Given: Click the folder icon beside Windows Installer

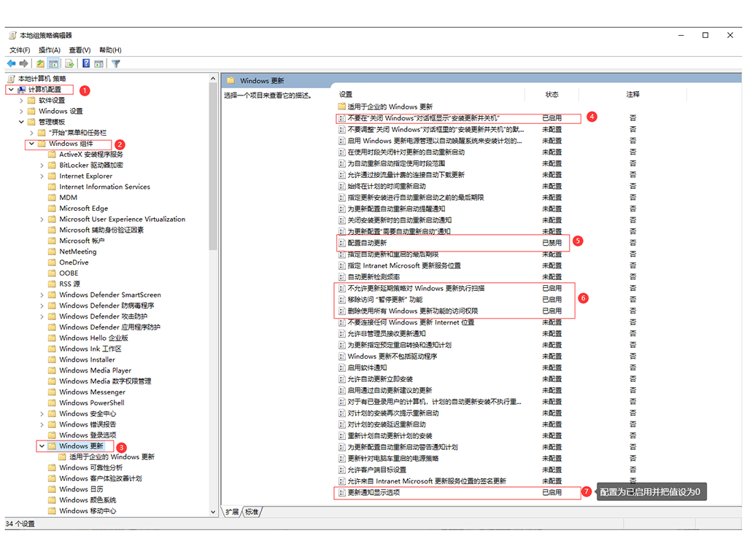Looking at the screenshot, I should [52, 359].
